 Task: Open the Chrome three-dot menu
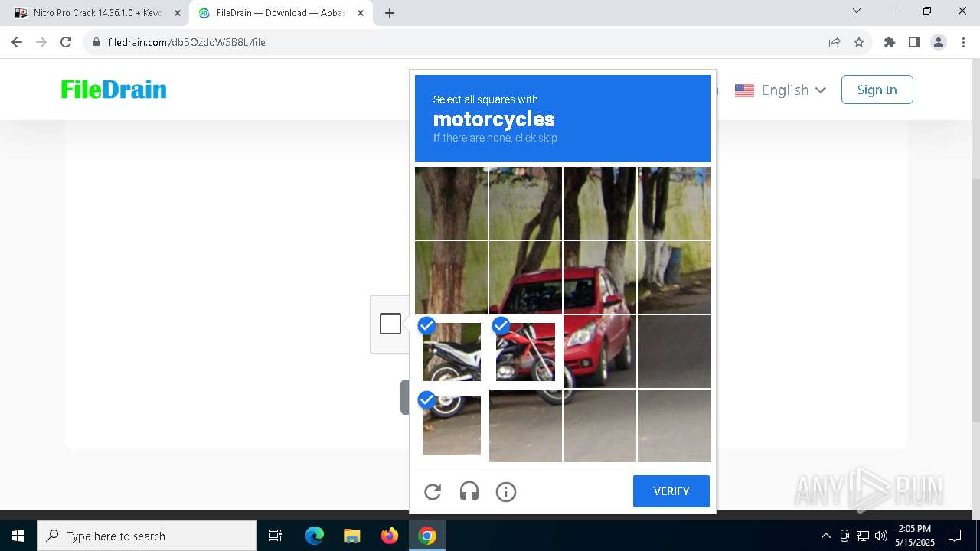click(x=962, y=42)
